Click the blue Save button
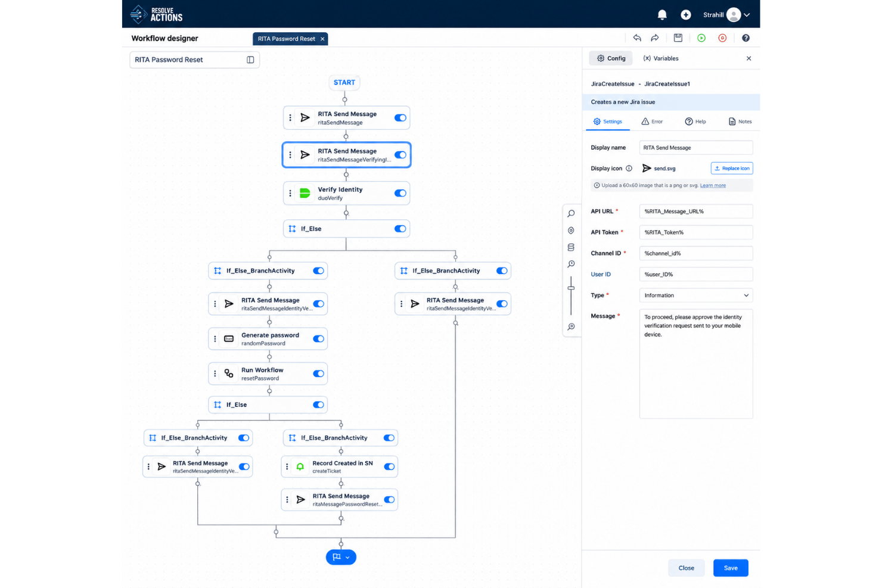The width and height of the screenshot is (882, 588). click(731, 568)
